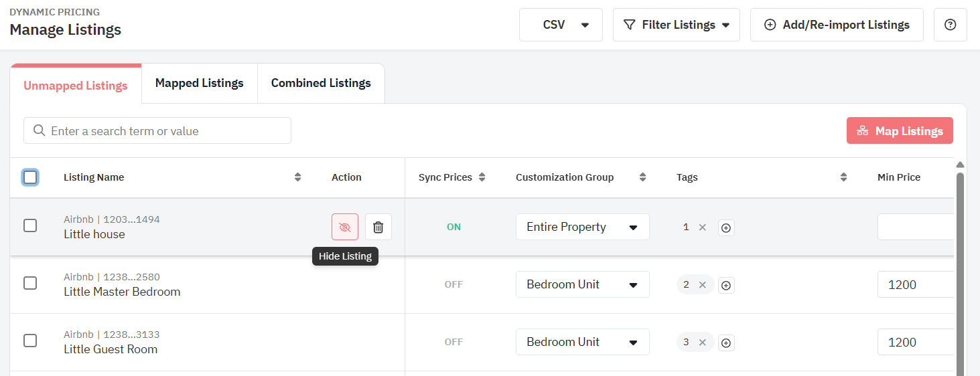
Task: Delete Little house with trash icon
Action: coord(378,227)
